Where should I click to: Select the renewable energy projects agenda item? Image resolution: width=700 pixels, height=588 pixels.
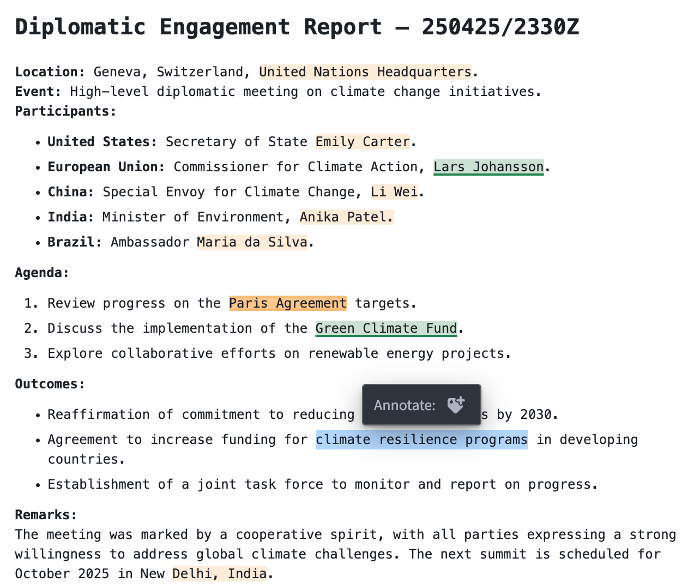279,353
